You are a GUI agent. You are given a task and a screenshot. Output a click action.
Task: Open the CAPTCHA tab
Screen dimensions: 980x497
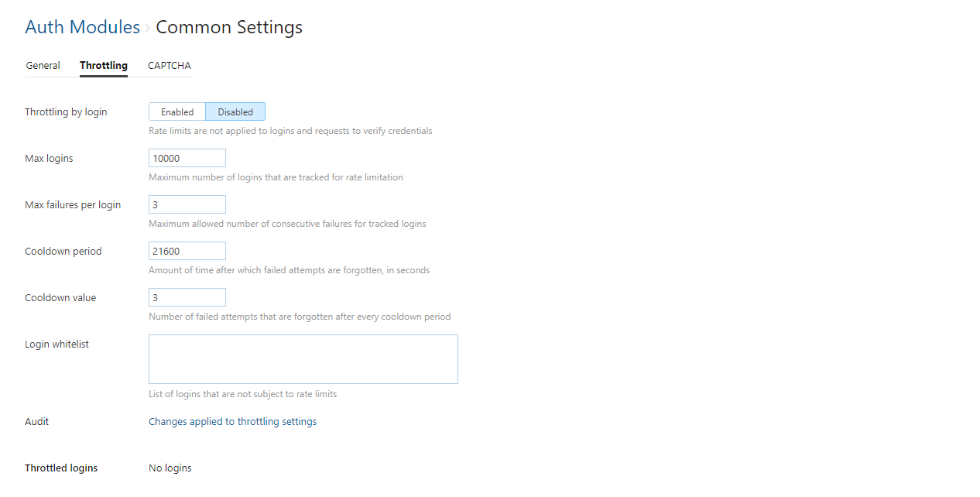(170, 66)
